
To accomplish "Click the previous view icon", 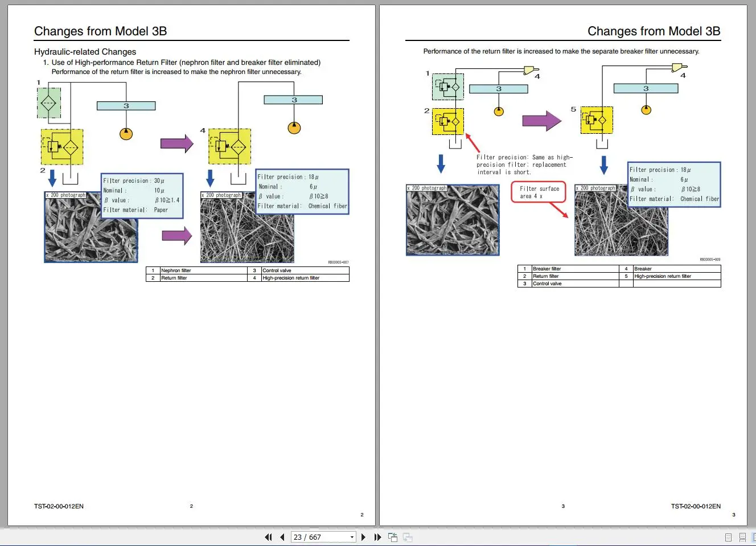I will (393, 537).
